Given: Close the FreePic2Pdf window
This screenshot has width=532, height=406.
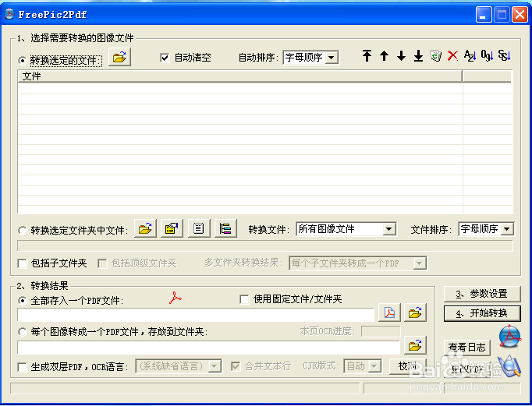Looking at the screenshot, I should click(520, 15).
